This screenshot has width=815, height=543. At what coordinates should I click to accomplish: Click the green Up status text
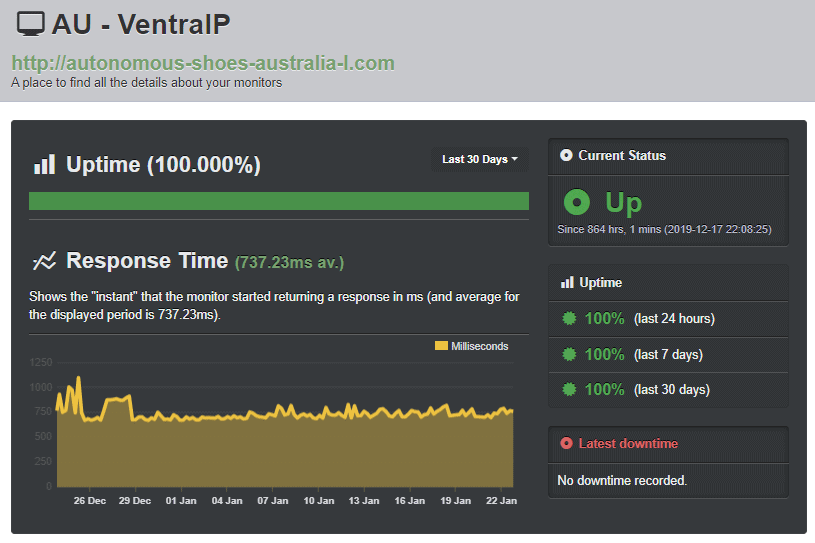624,203
